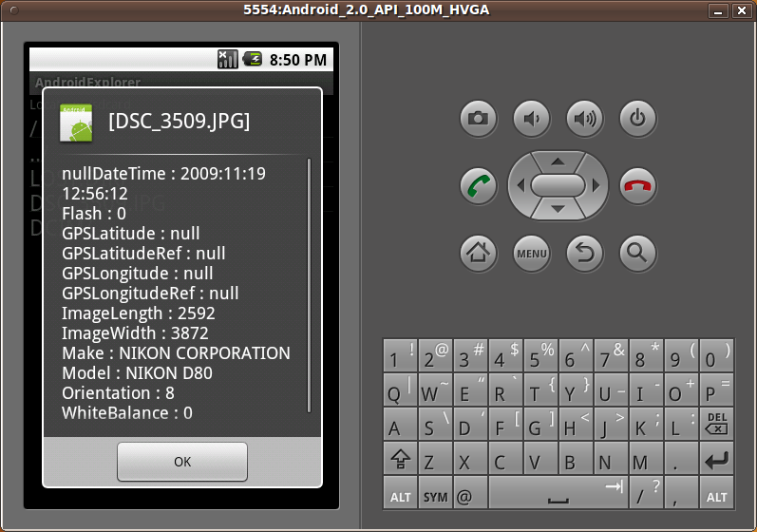The width and height of the screenshot is (757, 532).
Task: Click the SYM key
Action: [435, 493]
